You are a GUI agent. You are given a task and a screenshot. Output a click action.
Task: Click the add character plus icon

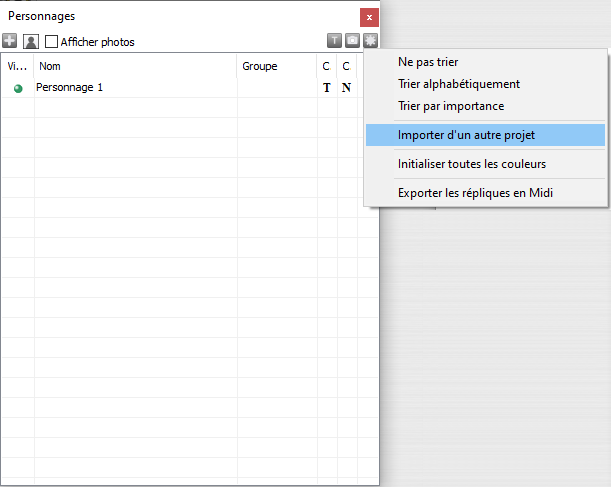coord(10,41)
